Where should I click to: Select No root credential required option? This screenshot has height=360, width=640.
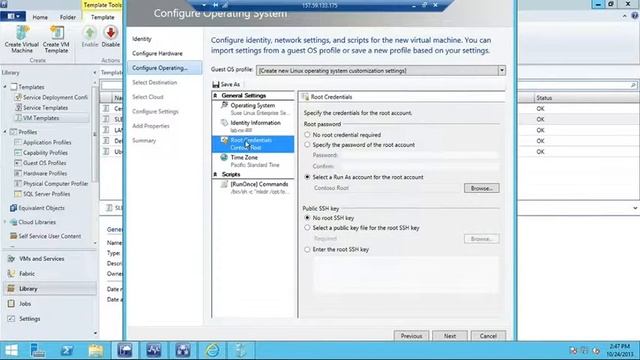click(307, 135)
